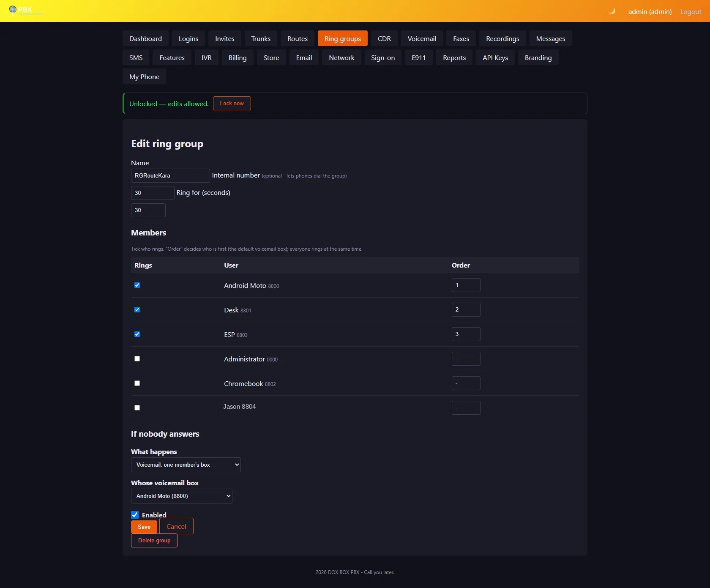The height and width of the screenshot is (588, 710).
Task: Go to the Billing tab
Action: coord(238,57)
